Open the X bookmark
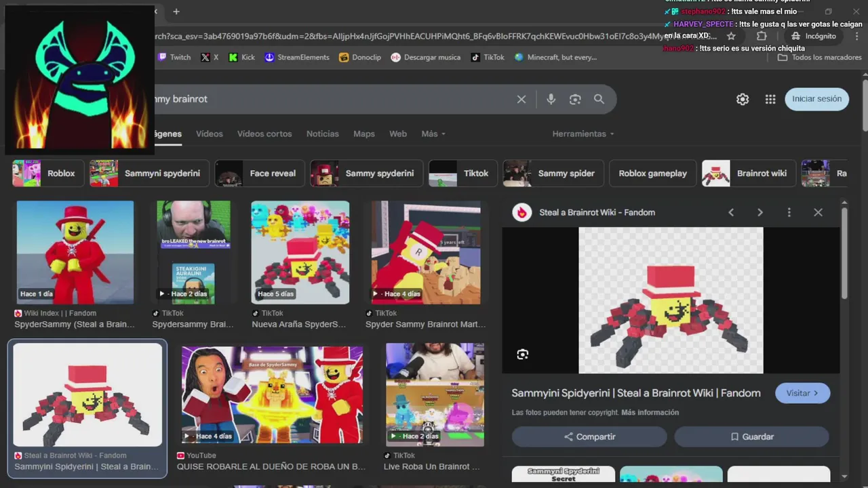This screenshot has height=488, width=868. (210, 57)
